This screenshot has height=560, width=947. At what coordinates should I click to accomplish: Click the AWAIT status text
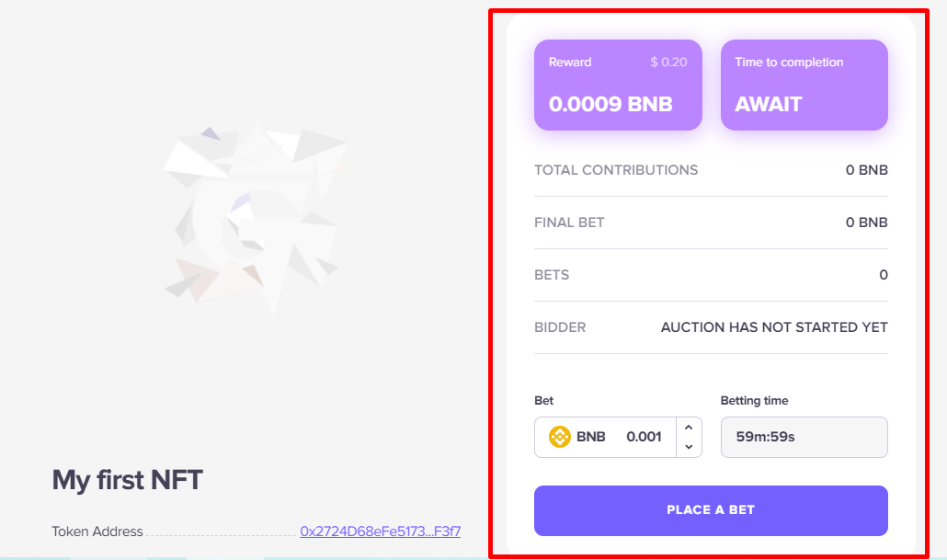point(769,104)
